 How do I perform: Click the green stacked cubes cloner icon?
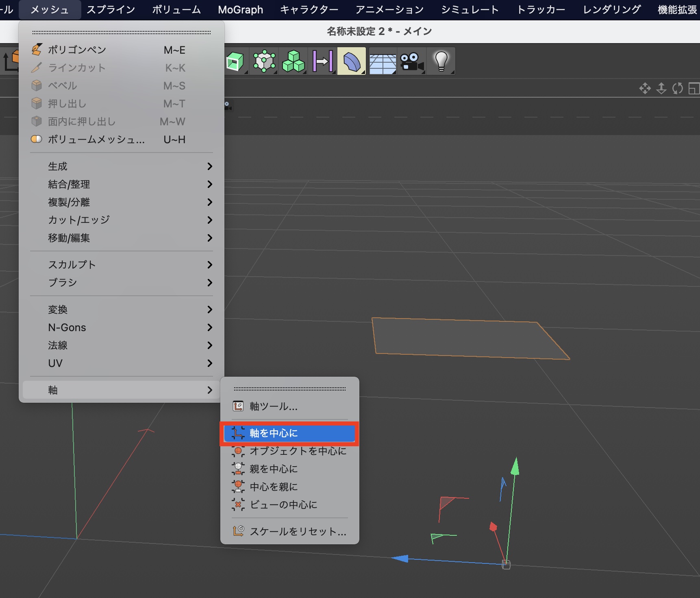[293, 61]
